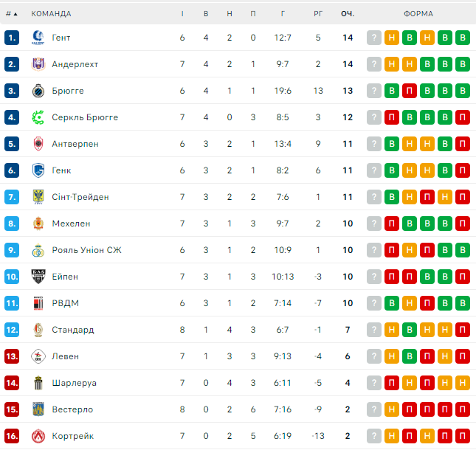
Task: Click the Серкль Брюгге green logo
Action: point(38,117)
